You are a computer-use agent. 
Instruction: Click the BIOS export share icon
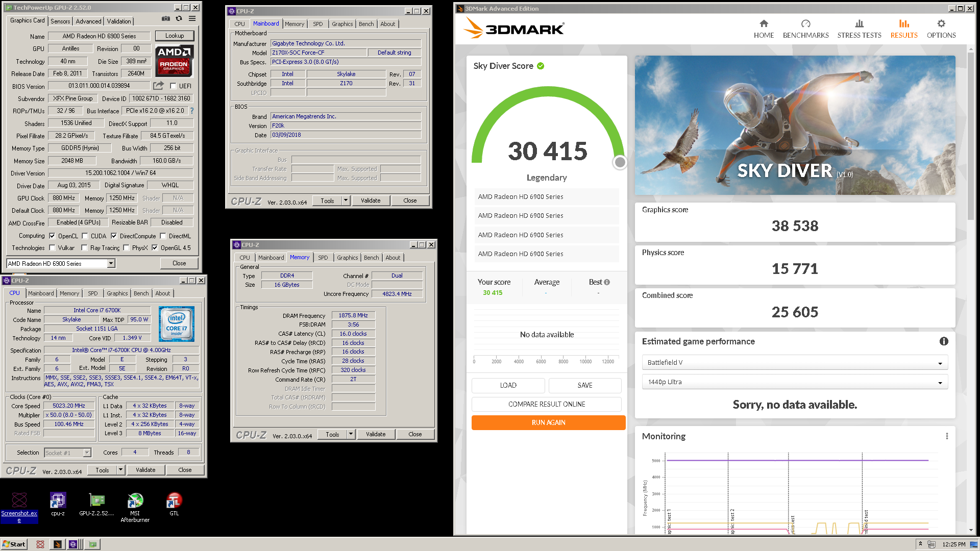pos(159,86)
